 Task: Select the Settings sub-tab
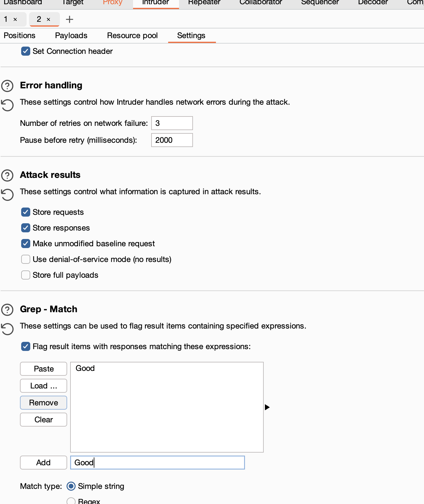tap(191, 36)
